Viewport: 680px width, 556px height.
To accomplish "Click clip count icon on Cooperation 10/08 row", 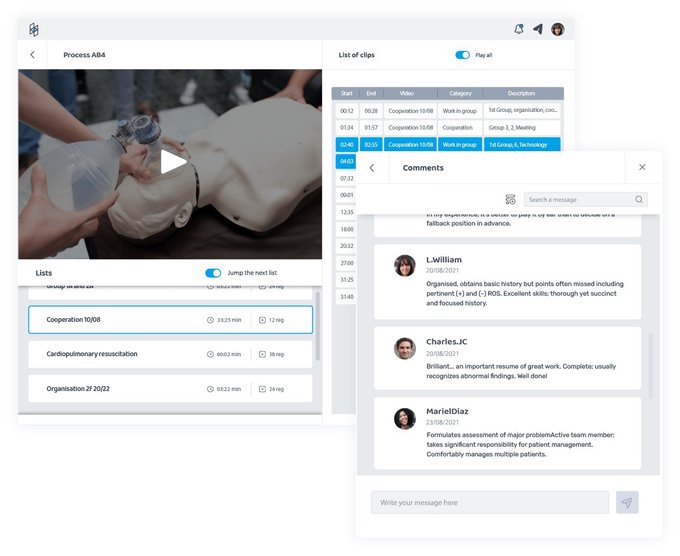I will tap(262, 320).
